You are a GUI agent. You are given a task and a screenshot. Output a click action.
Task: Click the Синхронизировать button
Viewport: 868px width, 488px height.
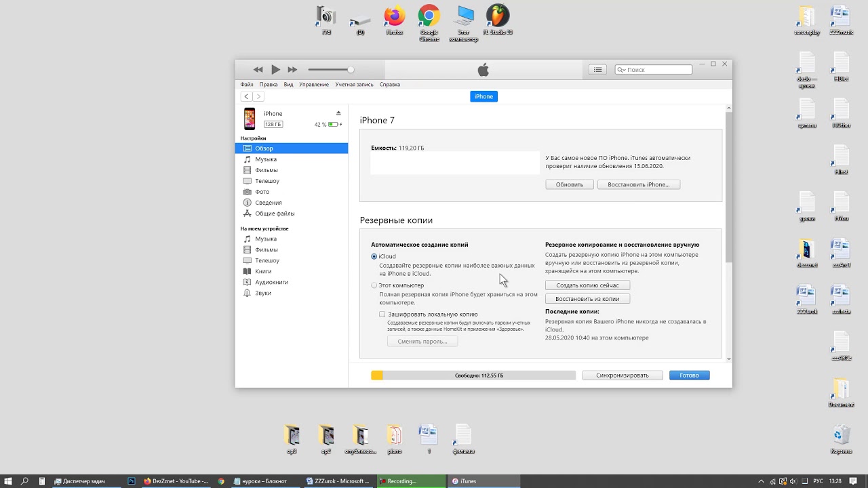point(623,375)
